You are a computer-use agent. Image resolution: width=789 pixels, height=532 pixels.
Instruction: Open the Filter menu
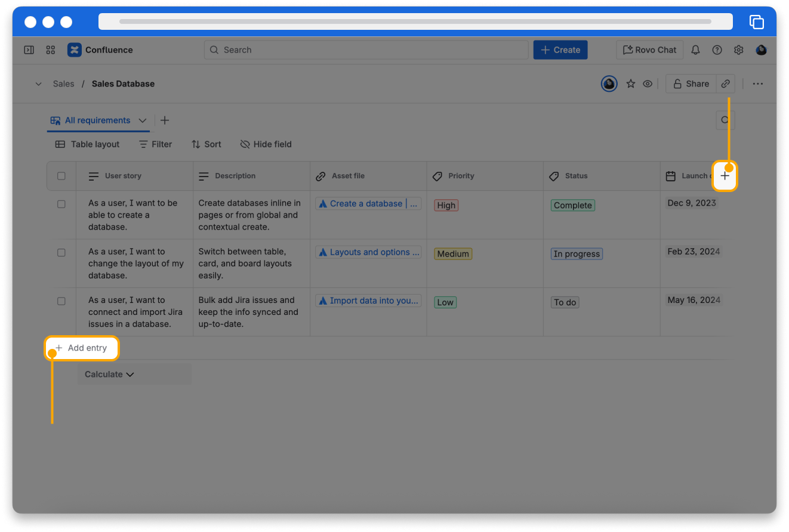coord(155,144)
